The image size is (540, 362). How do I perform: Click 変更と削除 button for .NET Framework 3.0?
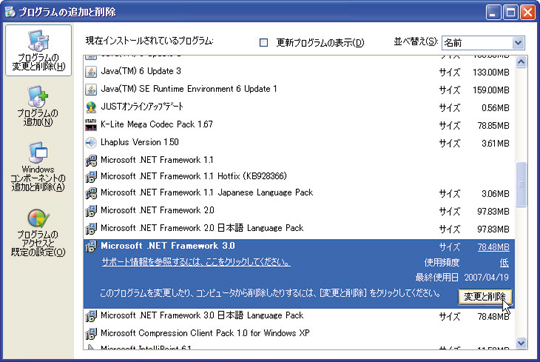(x=485, y=297)
